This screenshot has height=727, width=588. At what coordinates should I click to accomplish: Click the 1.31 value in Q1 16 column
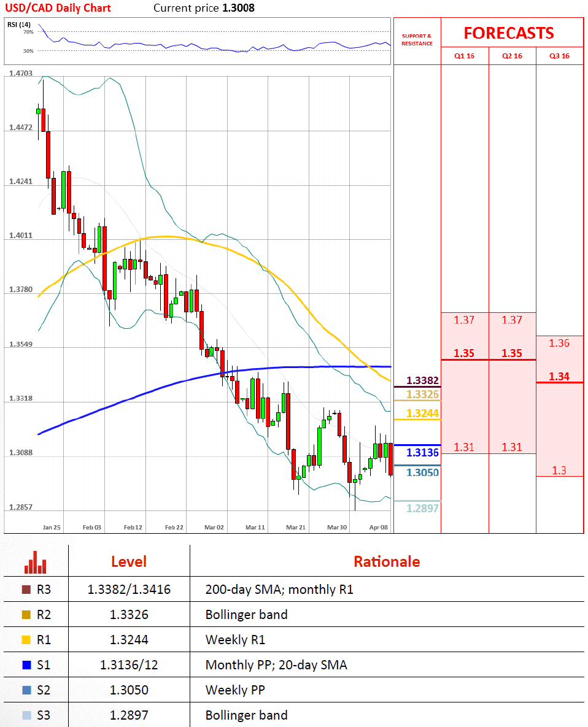click(464, 447)
